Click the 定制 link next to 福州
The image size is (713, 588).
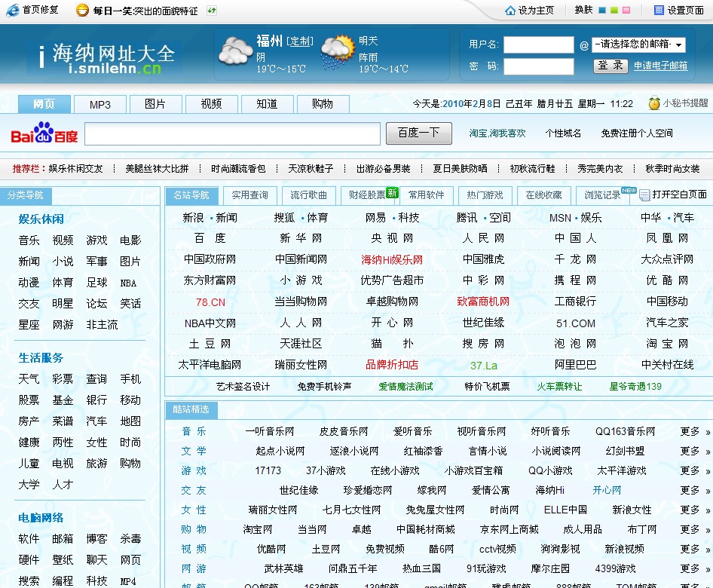[x=300, y=41]
